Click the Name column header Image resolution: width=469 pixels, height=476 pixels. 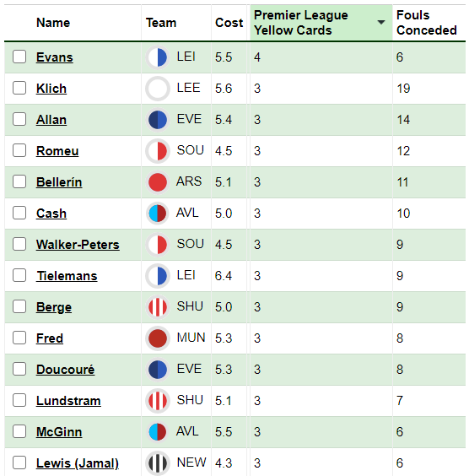click(x=53, y=23)
